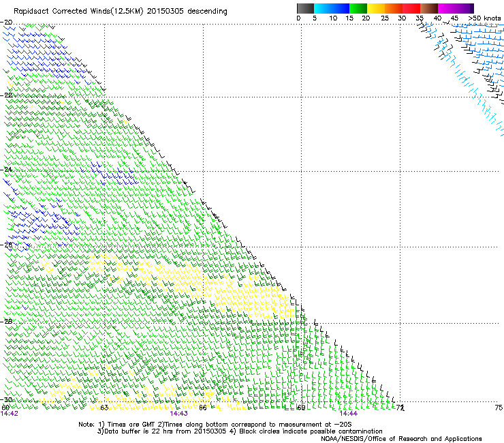Screen dimensions: 504x443
Task: Click the "-20" latitude axis label
Action: point(6,22)
